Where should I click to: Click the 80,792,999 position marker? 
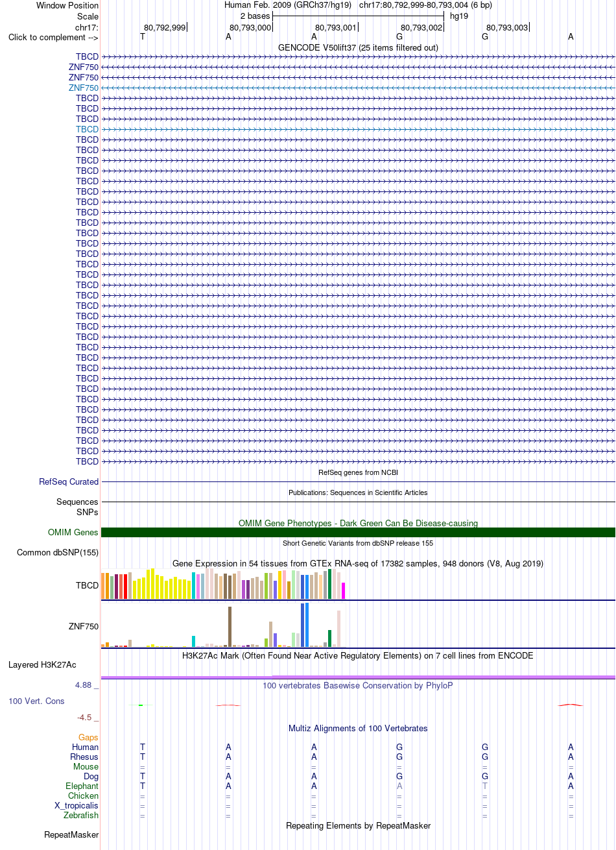click(165, 27)
